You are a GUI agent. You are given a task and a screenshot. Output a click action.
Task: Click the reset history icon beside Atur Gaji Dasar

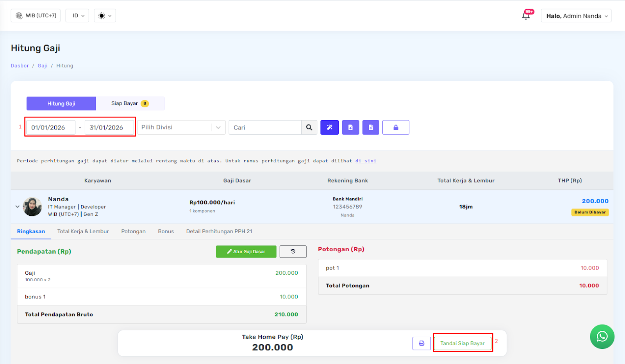click(293, 252)
